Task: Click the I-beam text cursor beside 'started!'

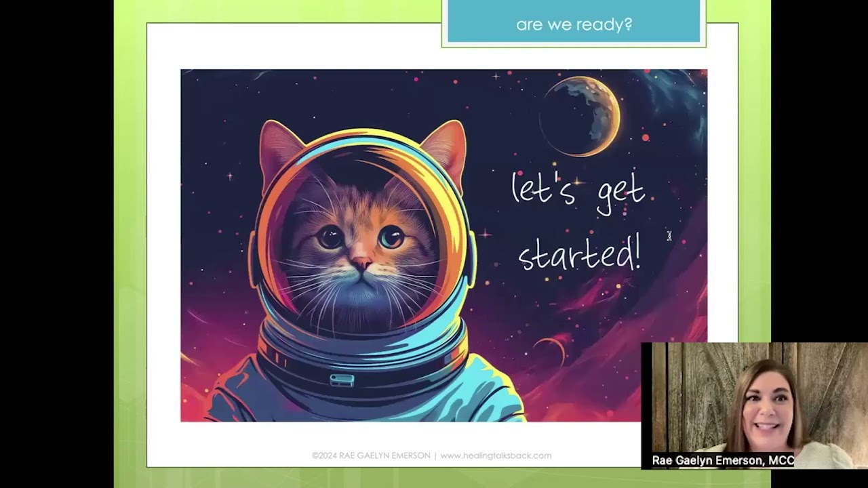Action: click(x=669, y=235)
